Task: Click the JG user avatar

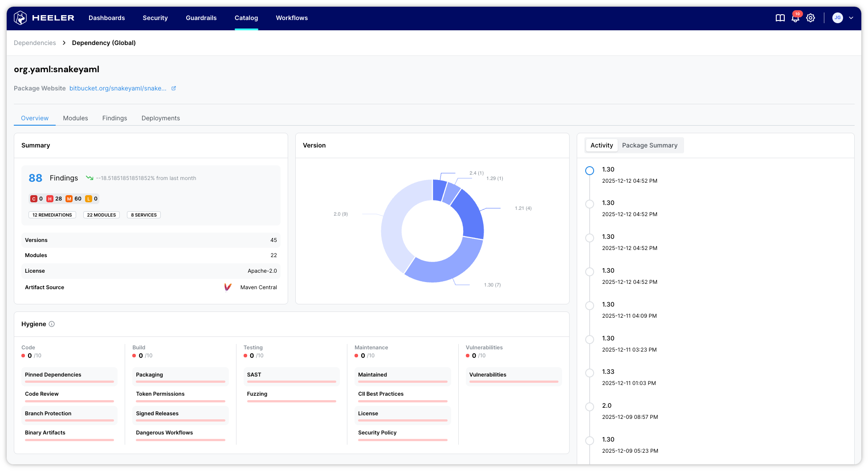Action: point(837,18)
